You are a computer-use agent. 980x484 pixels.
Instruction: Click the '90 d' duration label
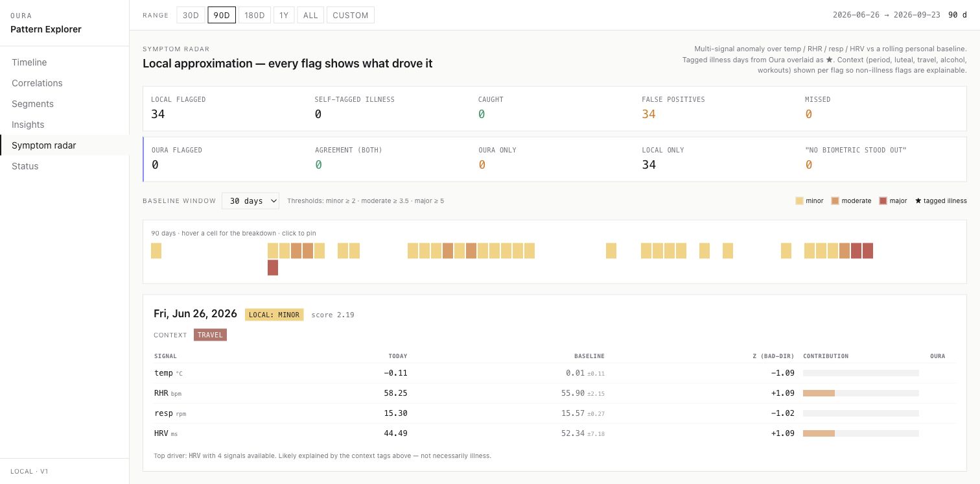[x=957, y=15]
